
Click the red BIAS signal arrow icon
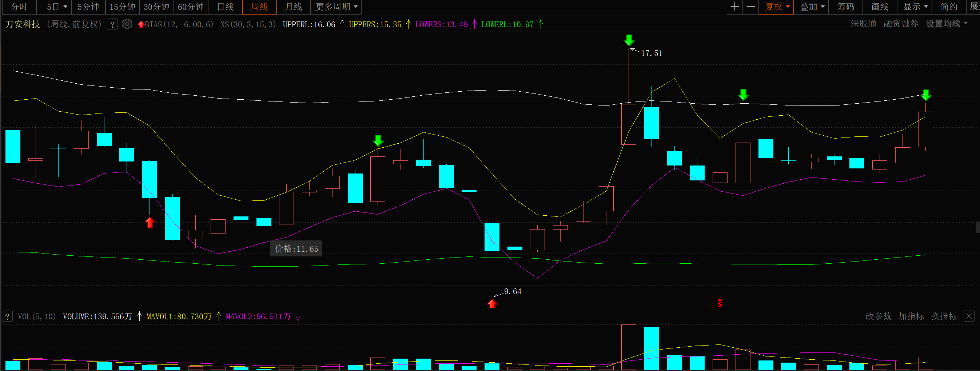[141, 24]
